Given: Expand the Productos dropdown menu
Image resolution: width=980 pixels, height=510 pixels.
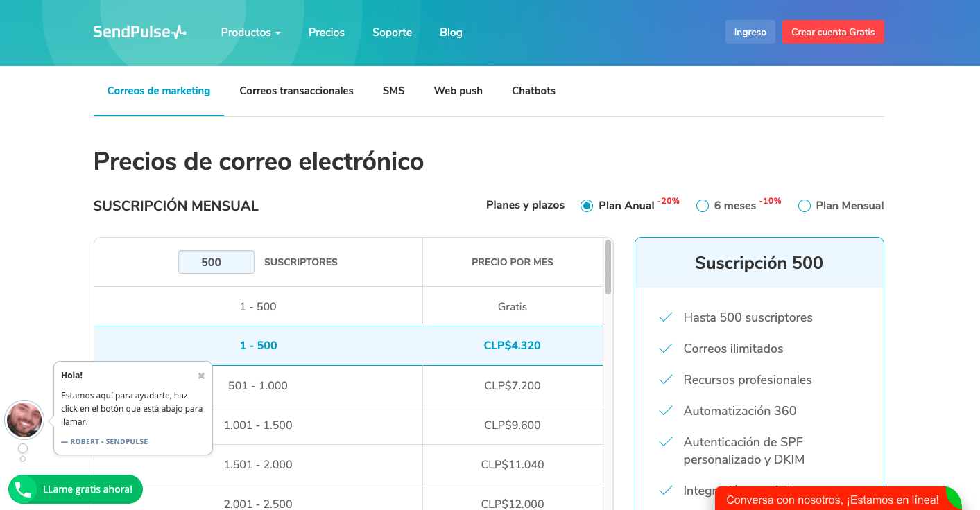Looking at the screenshot, I should tap(250, 33).
